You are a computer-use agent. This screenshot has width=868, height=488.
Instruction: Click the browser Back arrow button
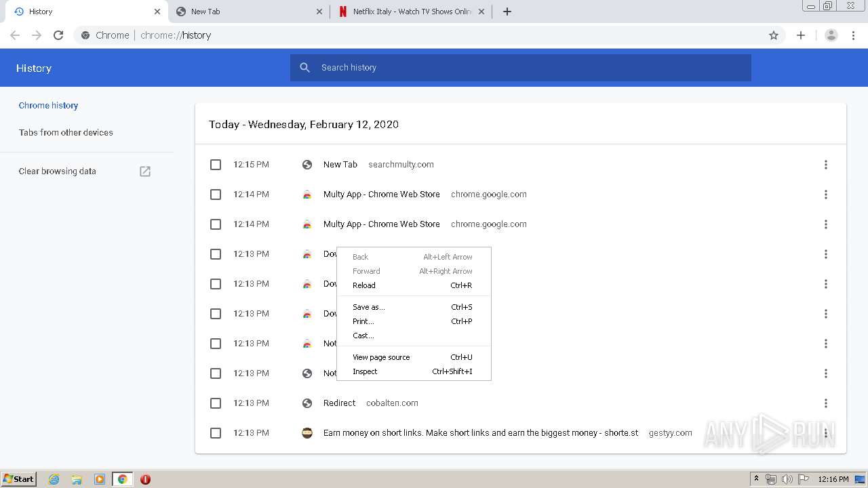tap(15, 35)
